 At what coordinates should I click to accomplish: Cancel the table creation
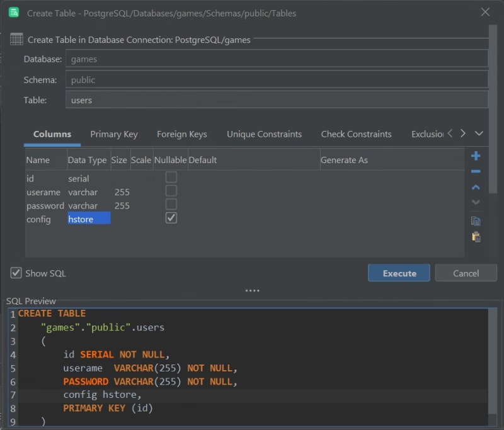[x=466, y=273]
